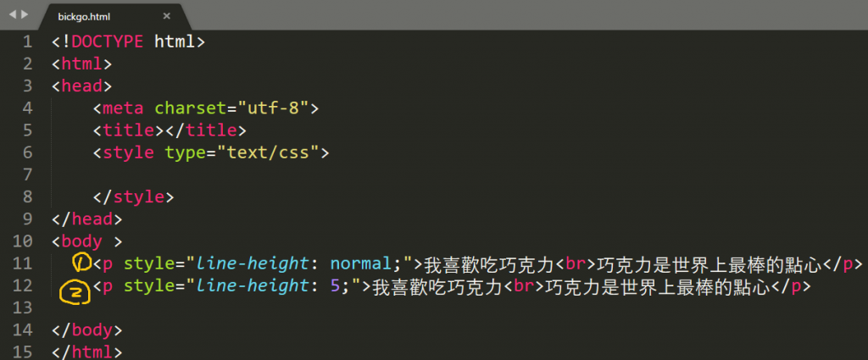This screenshot has width=868, height=360.
Task: Click the meta tag on line 4
Action: point(123,108)
